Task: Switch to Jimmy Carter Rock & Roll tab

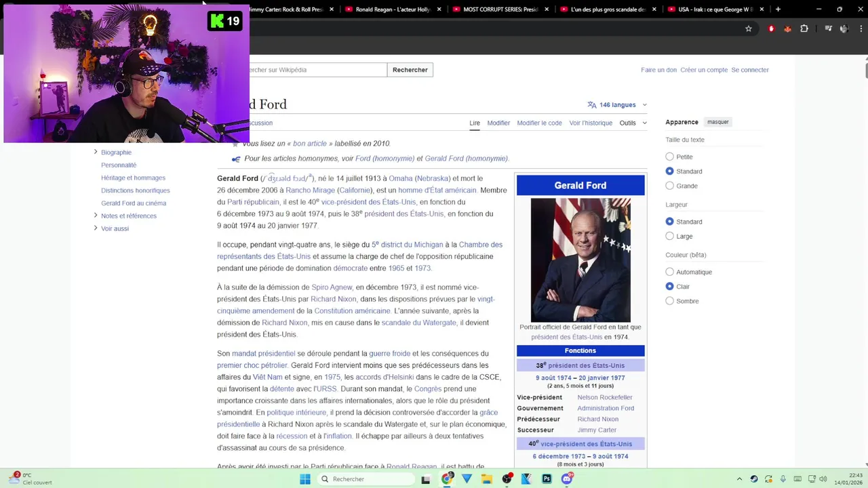Action: (293, 9)
